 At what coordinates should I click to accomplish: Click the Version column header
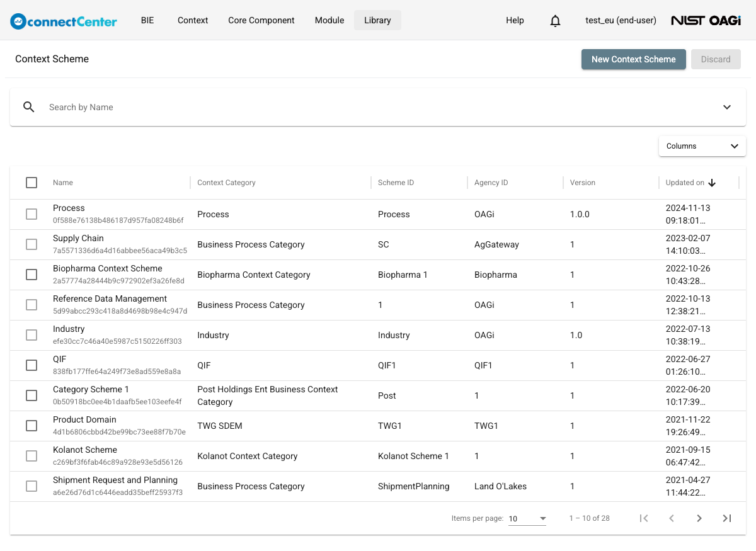coord(583,183)
